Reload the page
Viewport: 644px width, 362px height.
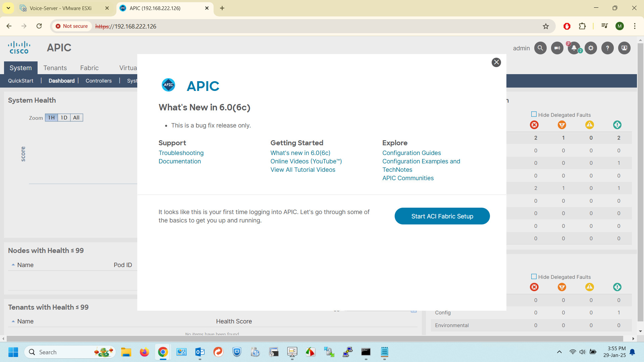39,26
